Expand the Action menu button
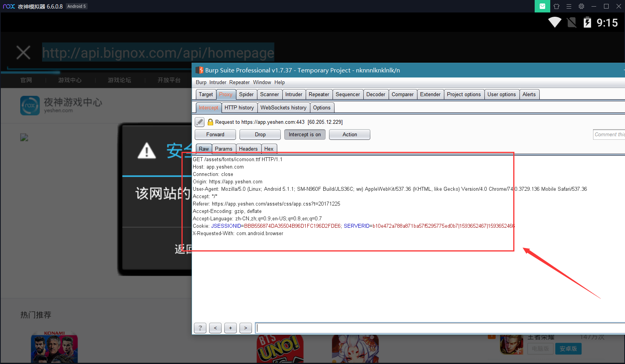Image resolution: width=625 pixels, height=364 pixels. pyautogui.click(x=350, y=134)
